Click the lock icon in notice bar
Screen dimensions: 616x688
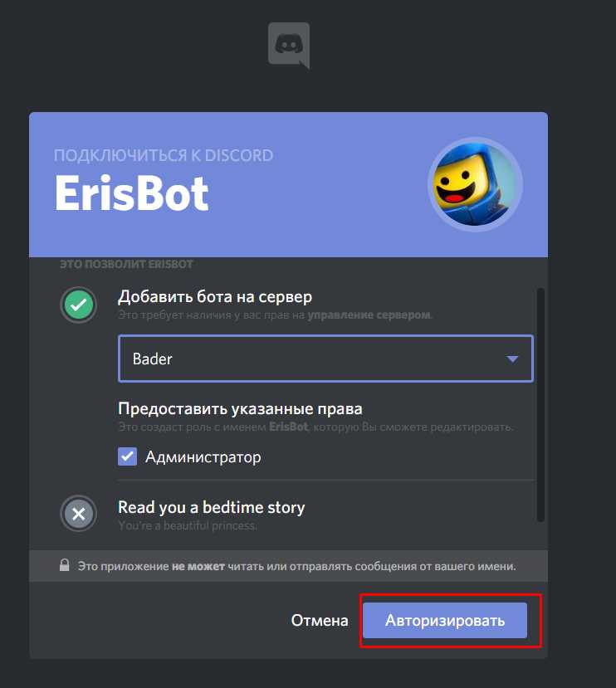click(x=65, y=564)
